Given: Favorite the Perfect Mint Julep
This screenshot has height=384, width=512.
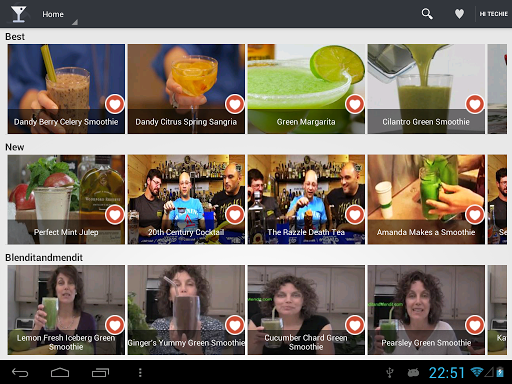Looking at the screenshot, I should (115, 215).
